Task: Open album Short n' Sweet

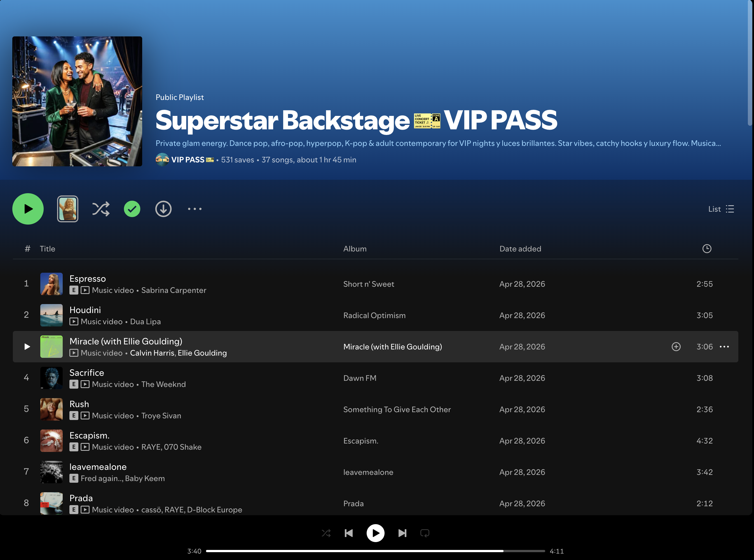Action: (369, 284)
